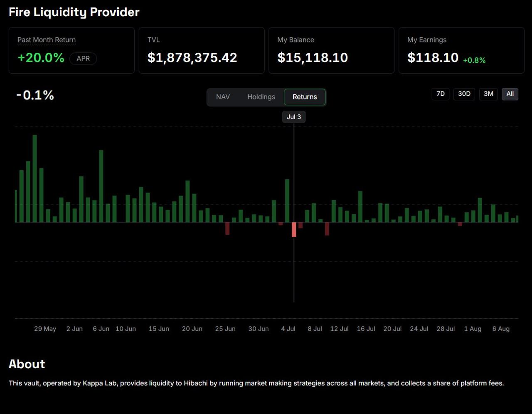Click the My Earnings card

[461, 50]
